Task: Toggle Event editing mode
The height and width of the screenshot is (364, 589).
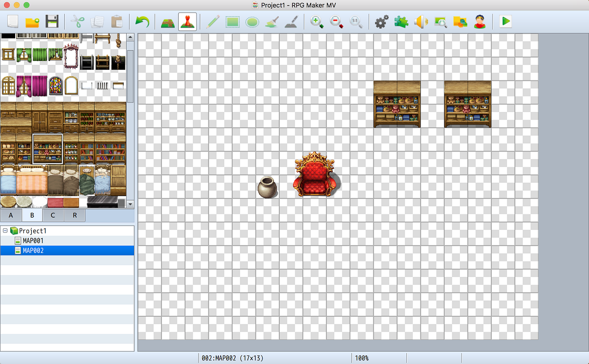Action: coord(187,21)
